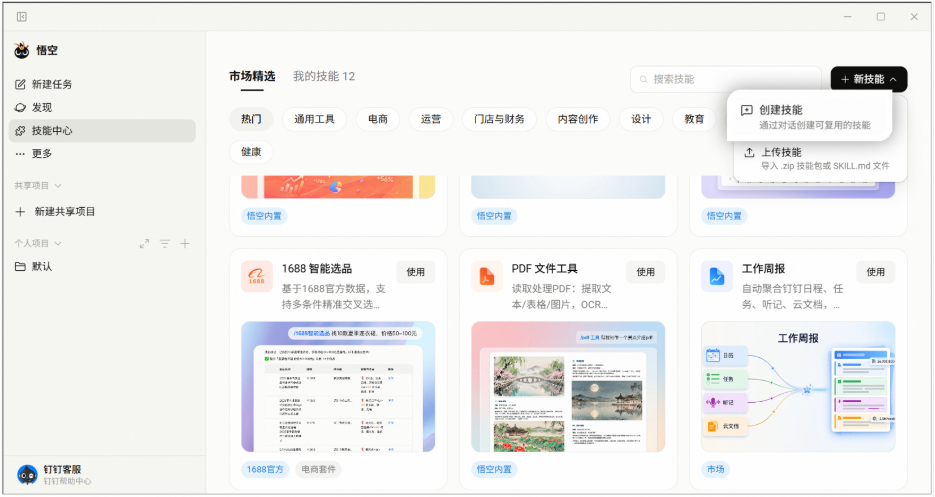Screen dimensions: 935x497
Task: Focus the 搜索技能 search field
Action: tap(726, 79)
